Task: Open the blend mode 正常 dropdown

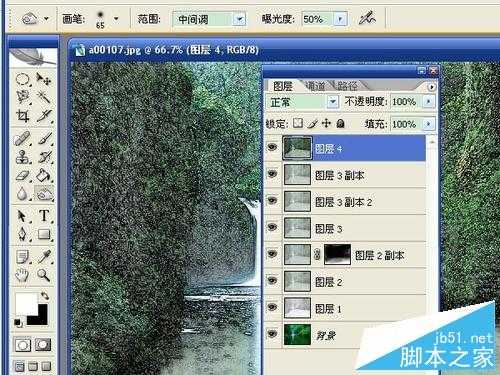Action: click(332, 102)
